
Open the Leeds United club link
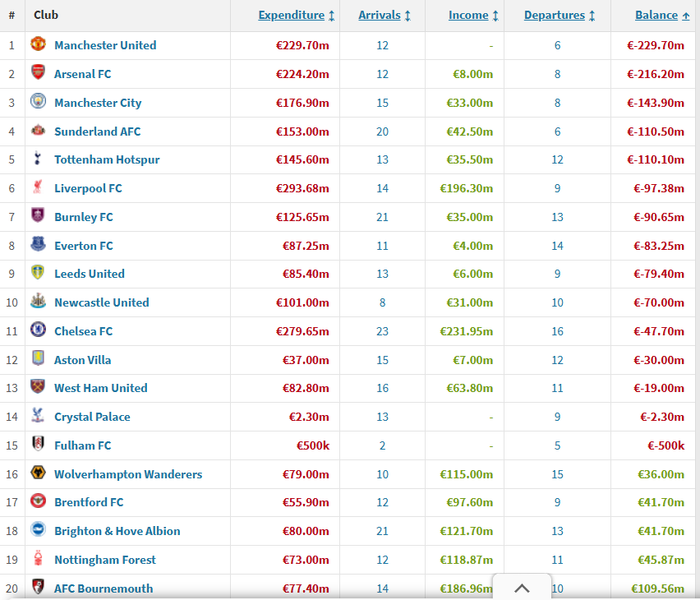90,274
